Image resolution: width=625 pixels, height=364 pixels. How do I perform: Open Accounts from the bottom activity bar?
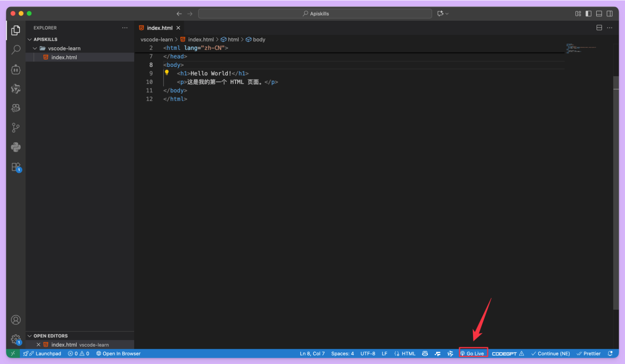pos(16,320)
